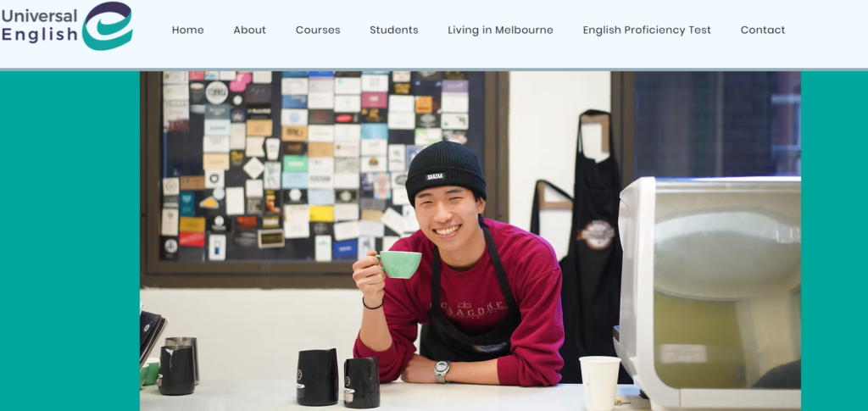Image resolution: width=868 pixels, height=411 pixels.
Task: Click the white espresso machine in photo
Action: click(x=708, y=292)
